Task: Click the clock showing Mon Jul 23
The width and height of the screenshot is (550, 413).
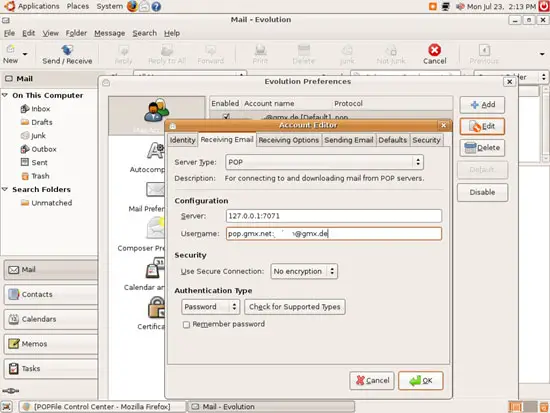Action: (x=501, y=6)
